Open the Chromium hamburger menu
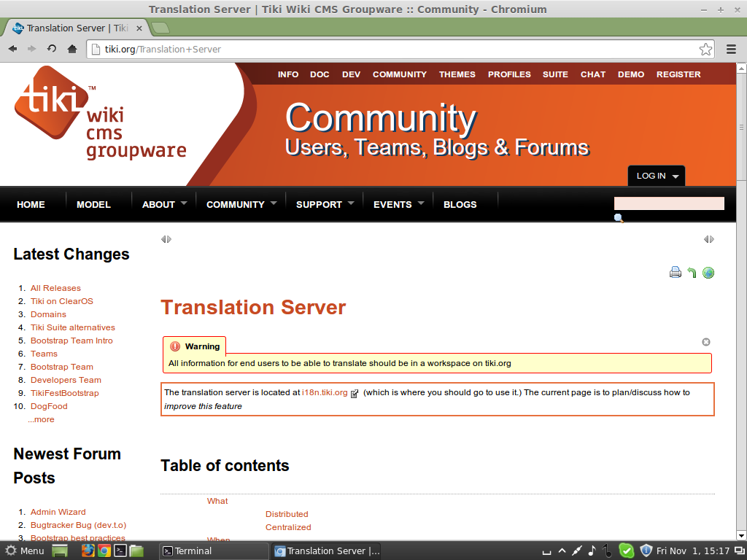The width and height of the screenshot is (747, 560). pos(731,49)
